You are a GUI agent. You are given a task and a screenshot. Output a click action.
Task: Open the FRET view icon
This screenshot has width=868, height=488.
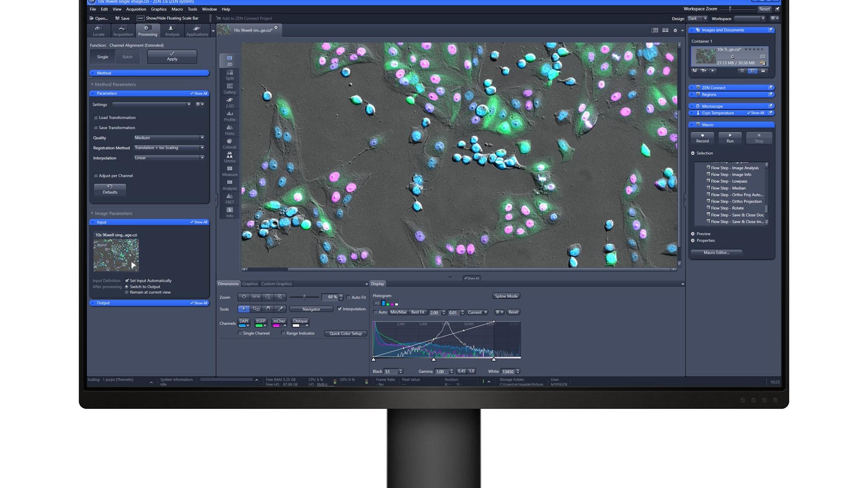tap(230, 198)
